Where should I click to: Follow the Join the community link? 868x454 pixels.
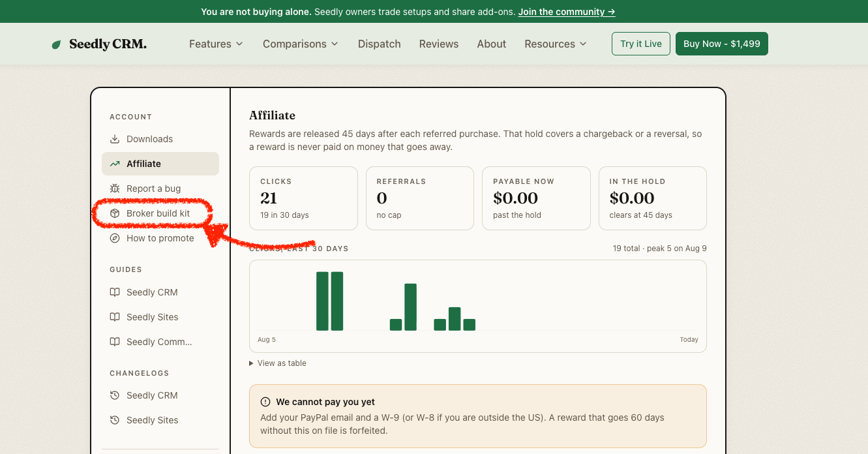click(x=567, y=12)
